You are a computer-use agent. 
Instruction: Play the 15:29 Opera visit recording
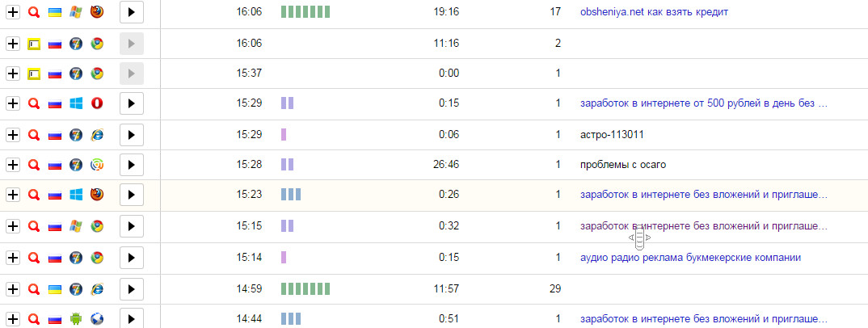click(x=132, y=103)
